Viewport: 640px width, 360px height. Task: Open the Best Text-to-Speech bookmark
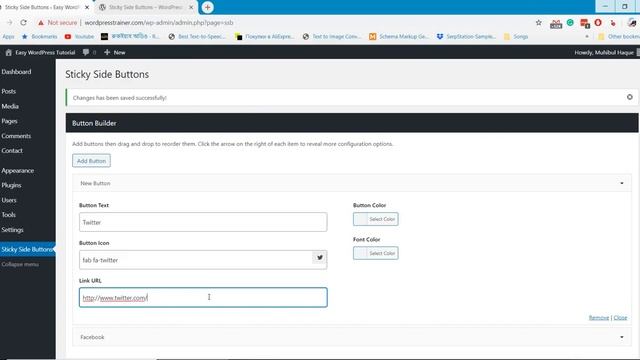[197, 36]
